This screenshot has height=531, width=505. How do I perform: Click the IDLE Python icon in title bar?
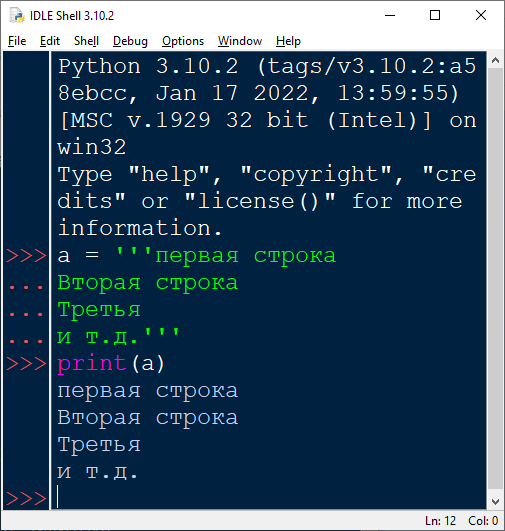17,16
